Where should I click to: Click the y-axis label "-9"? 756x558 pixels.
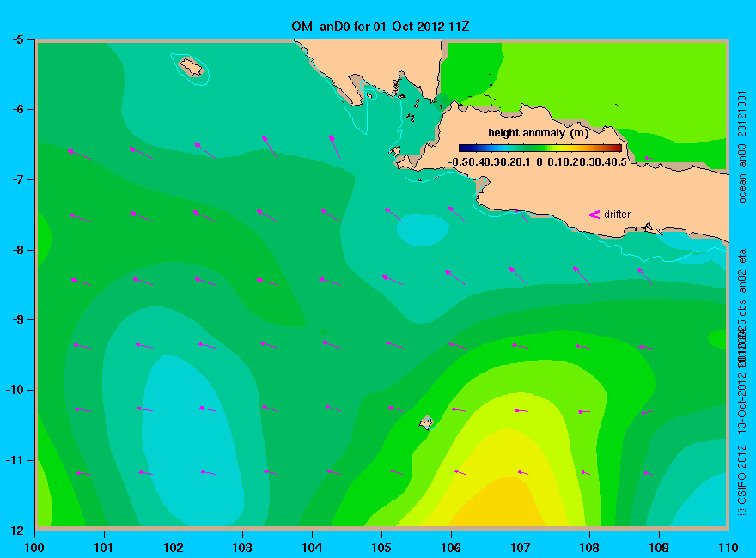point(18,320)
